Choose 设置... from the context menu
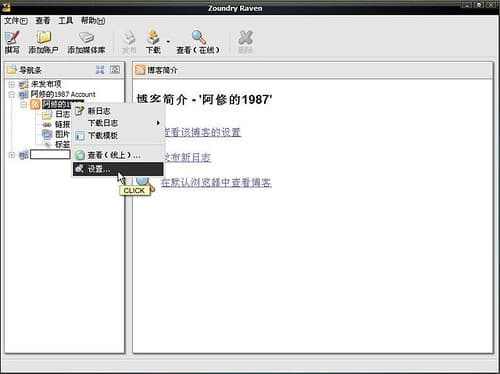The image size is (500, 374). tap(118, 169)
